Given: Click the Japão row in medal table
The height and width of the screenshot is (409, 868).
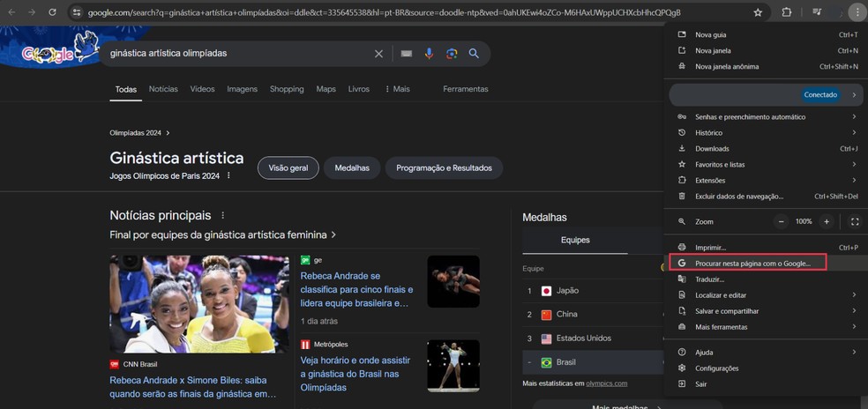Looking at the screenshot, I should [x=594, y=291].
